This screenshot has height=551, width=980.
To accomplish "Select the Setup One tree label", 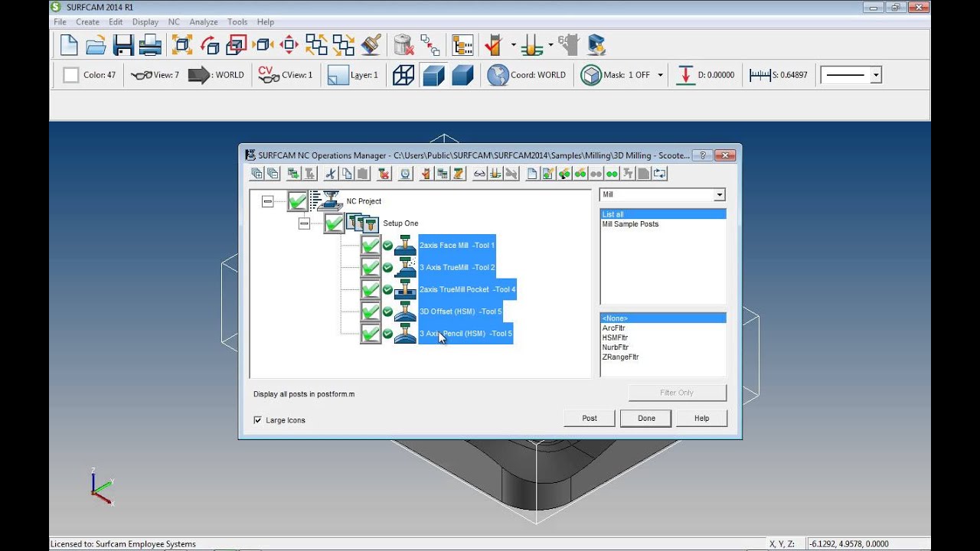I will coord(400,223).
